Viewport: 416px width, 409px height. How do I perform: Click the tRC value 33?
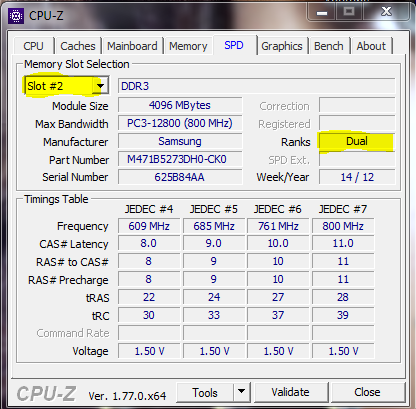click(214, 315)
